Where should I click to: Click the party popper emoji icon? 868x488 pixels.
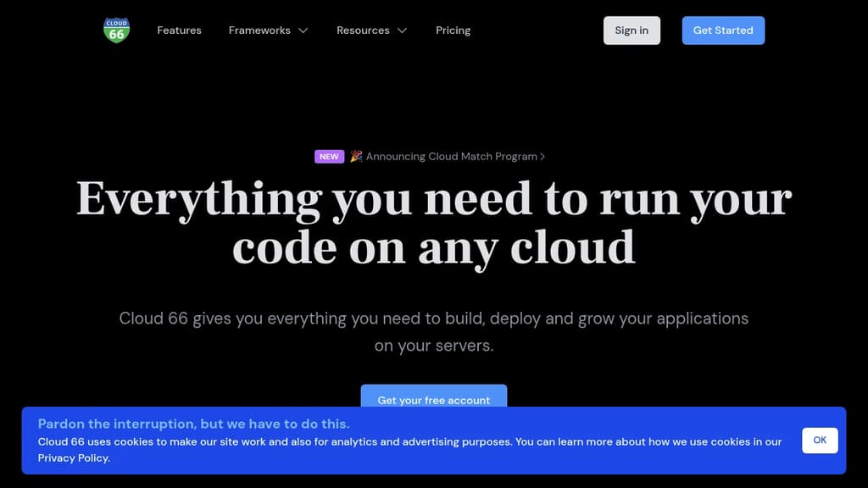click(356, 156)
